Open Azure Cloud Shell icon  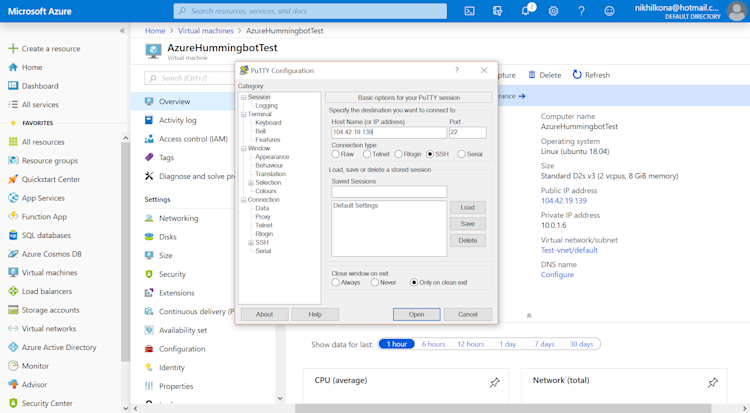click(469, 11)
